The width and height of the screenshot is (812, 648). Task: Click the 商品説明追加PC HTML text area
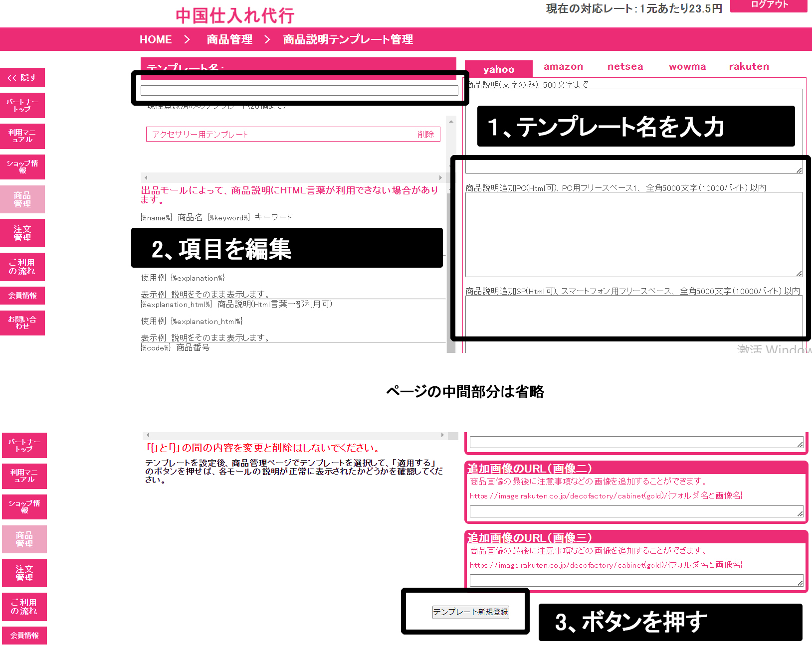coord(633,234)
